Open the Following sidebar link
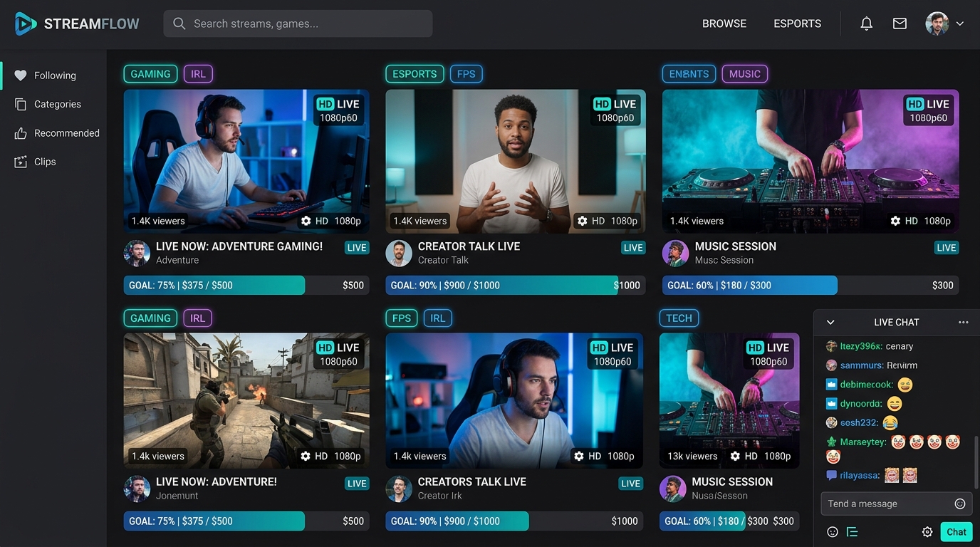This screenshot has width=980, height=547. (54, 75)
